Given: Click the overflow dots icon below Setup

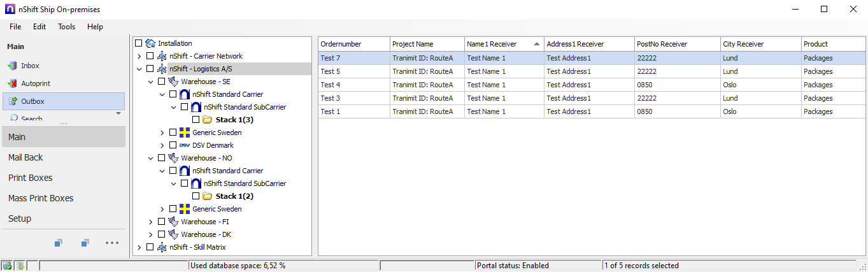Looking at the screenshot, I should coord(112,243).
